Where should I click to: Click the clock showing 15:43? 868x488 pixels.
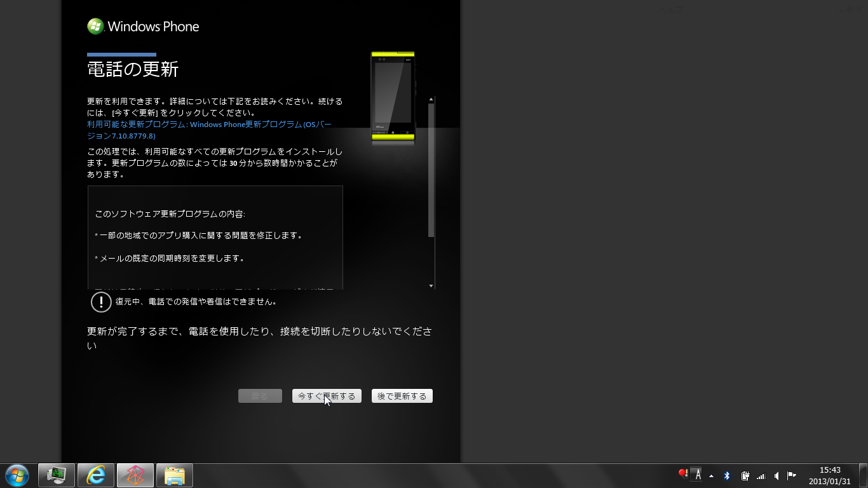click(x=830, y=475)
